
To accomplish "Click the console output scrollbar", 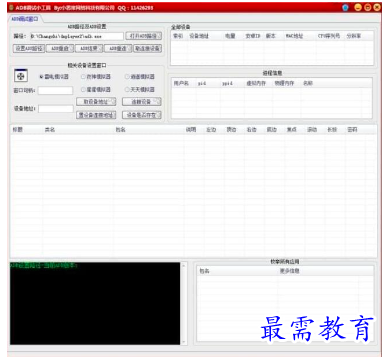I will (184, 303).
